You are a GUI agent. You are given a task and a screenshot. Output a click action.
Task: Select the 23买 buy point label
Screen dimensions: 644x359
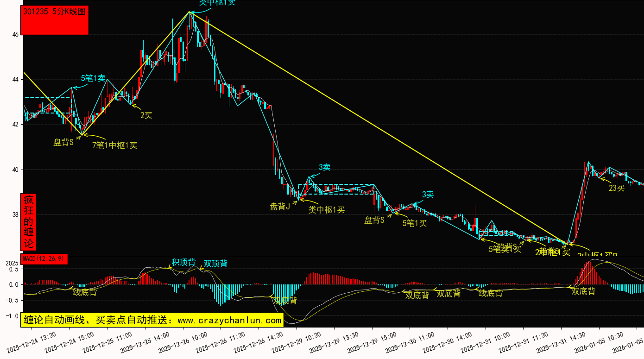tap(617, 188)
